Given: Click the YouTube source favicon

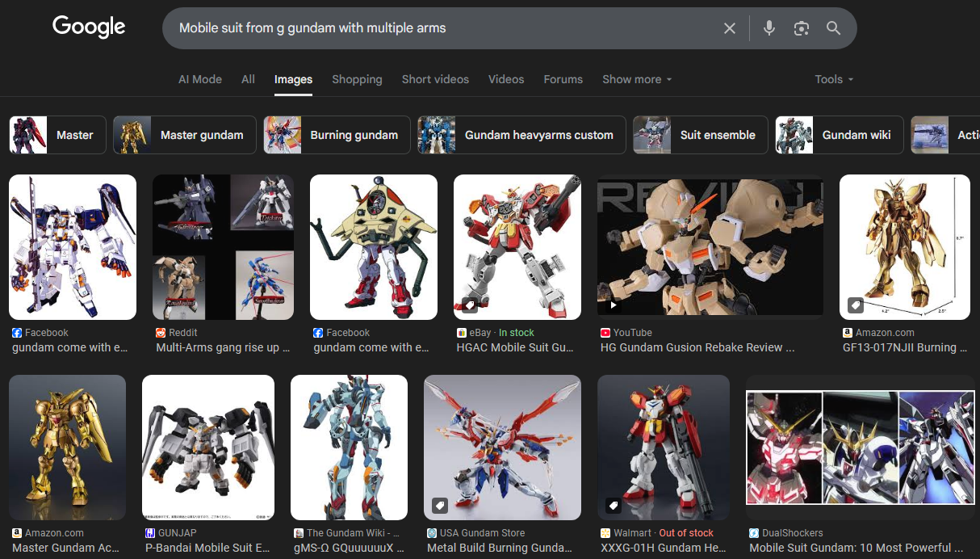Looking at the screenshot, I should (605, 333).
